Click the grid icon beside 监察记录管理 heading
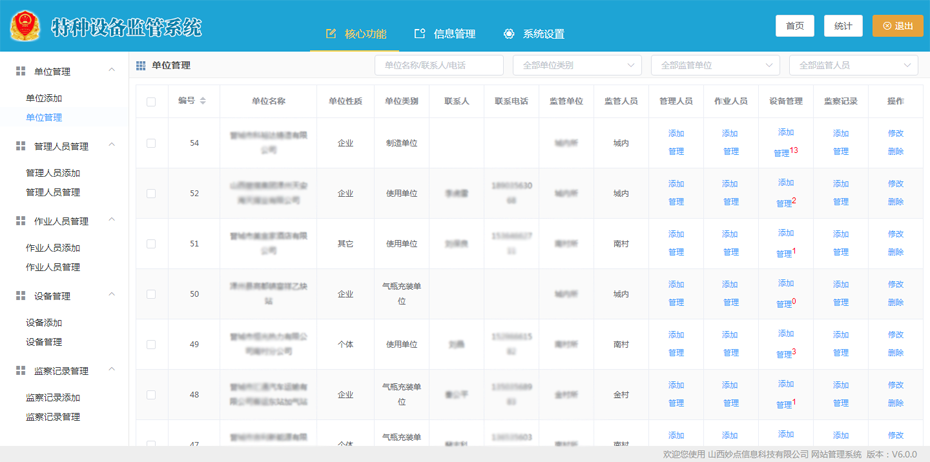Screen dimensions: 930x462 21,371
